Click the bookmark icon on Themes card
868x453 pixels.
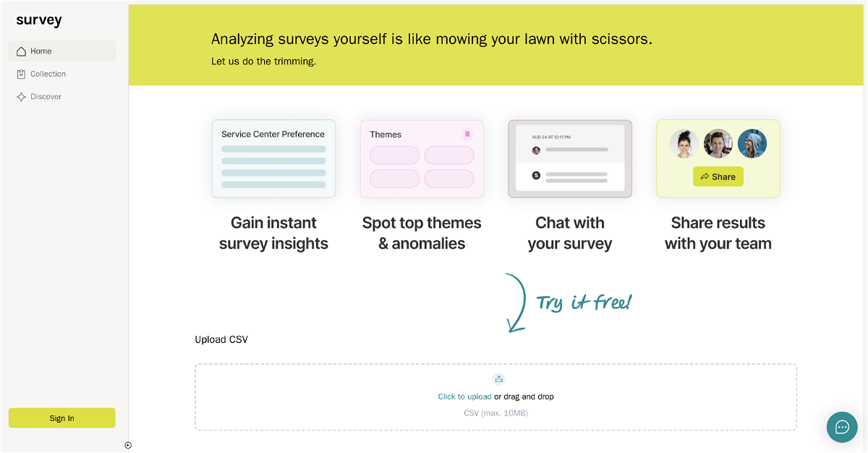[x=467, y=134]
